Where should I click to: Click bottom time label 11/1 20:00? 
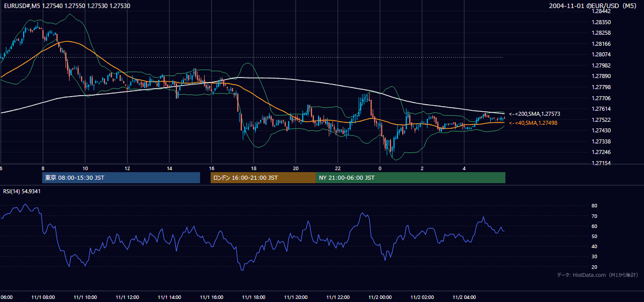(x=296, y=297)
